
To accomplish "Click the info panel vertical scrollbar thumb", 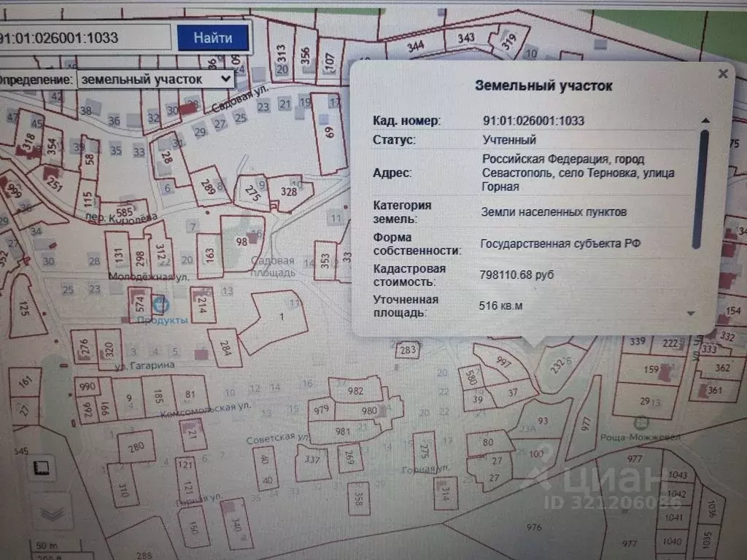I will click(x=700, y=190).
